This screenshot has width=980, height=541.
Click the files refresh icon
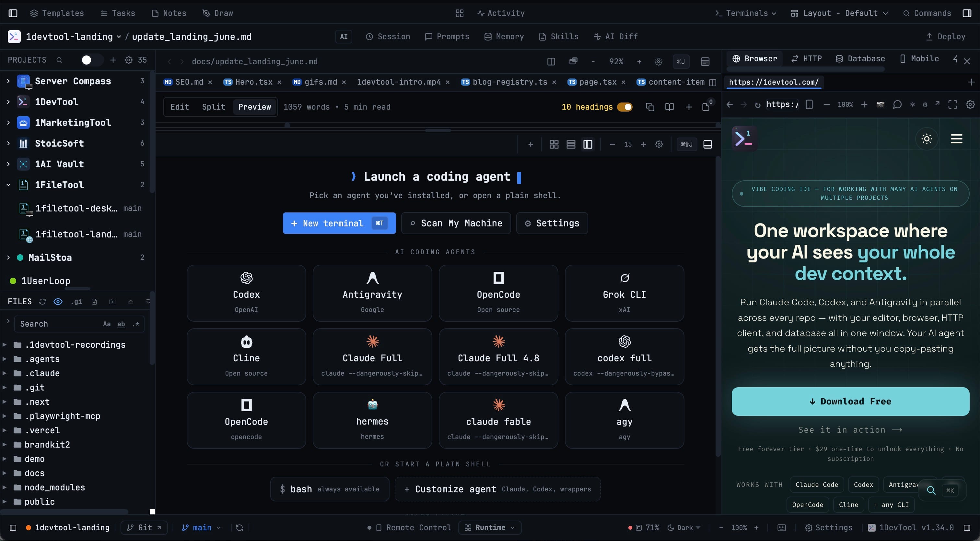[x=42, y=302]
